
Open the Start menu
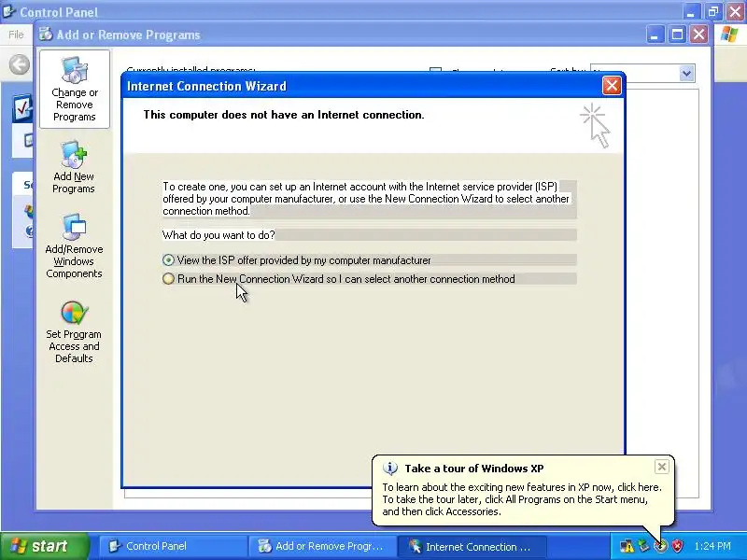(x=44, y=546)
